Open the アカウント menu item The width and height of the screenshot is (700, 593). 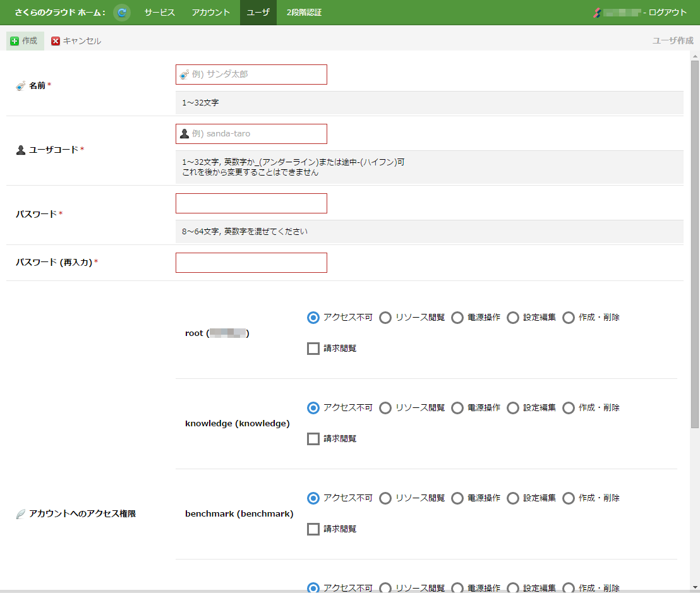point(211,13)
